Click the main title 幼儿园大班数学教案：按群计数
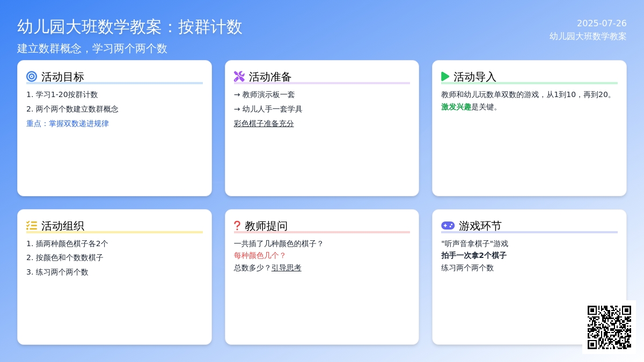This screenshot has height=362, width=644. point(130,27)
